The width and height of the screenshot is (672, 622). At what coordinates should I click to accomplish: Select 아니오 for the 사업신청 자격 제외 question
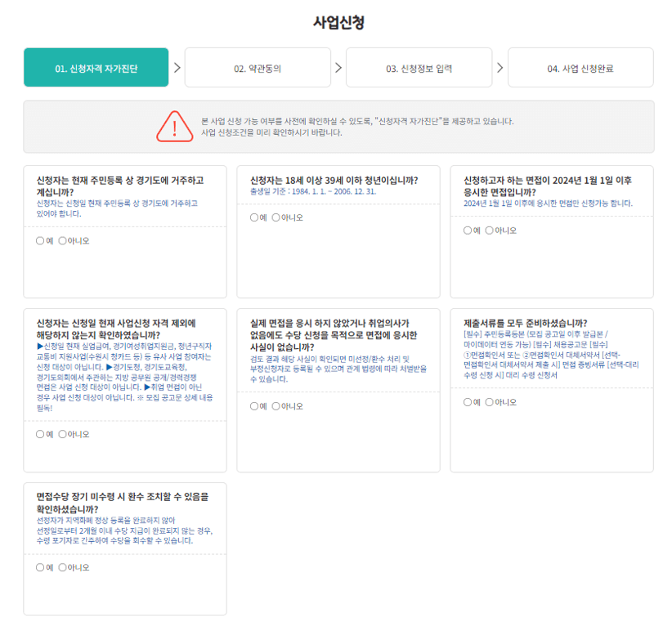61,434
